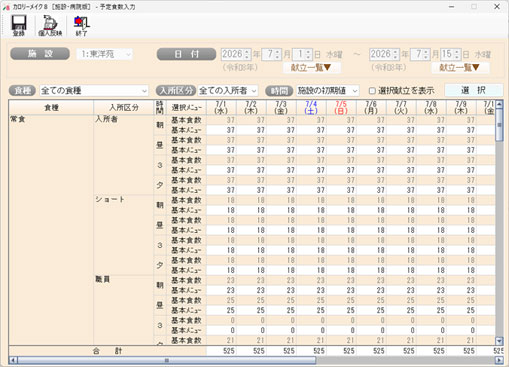Click end month 7 spinner
Image resolution: width=509 pixels, height=367 pixels.
click(x=420, y=54)
